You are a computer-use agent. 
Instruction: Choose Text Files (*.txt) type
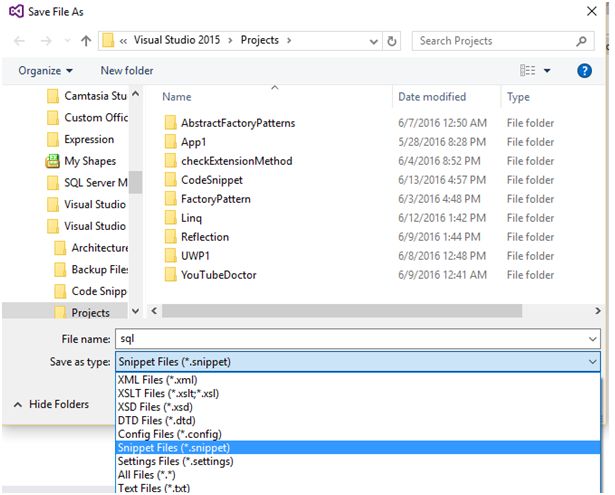tap(358, 488)
